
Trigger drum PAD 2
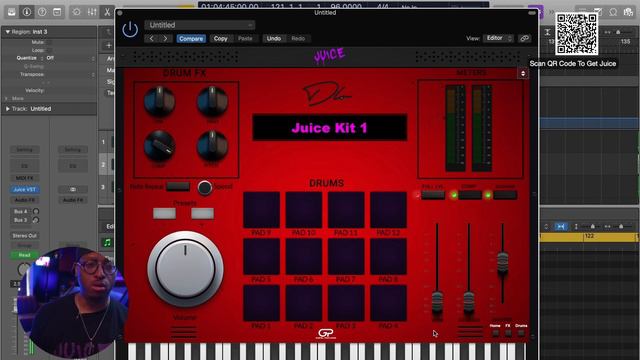click(x=304, y=303)
